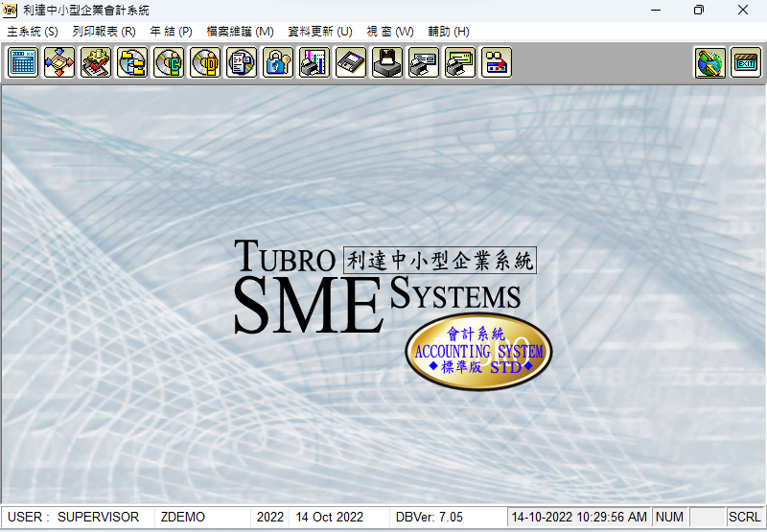Click DBVer: 7.05 status entry
The image size is (767, 532).
[448, 517]
